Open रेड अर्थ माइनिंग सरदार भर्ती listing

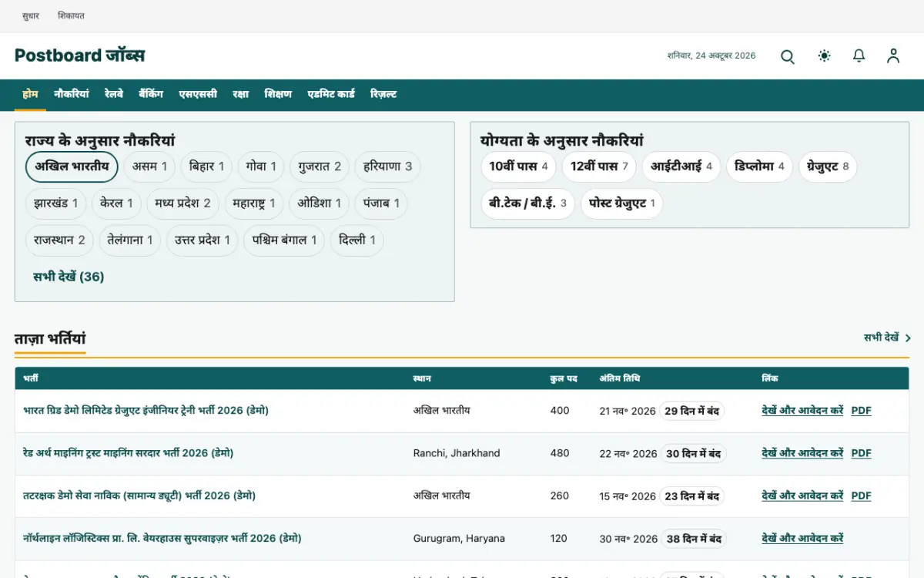128,453
